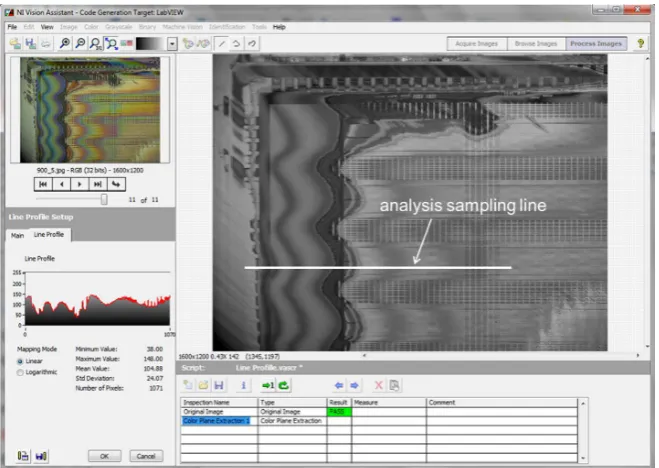Select the Logarithmic mapping mode radio button
This screenshot has width=659, height=468.
[x=20, y=373]
